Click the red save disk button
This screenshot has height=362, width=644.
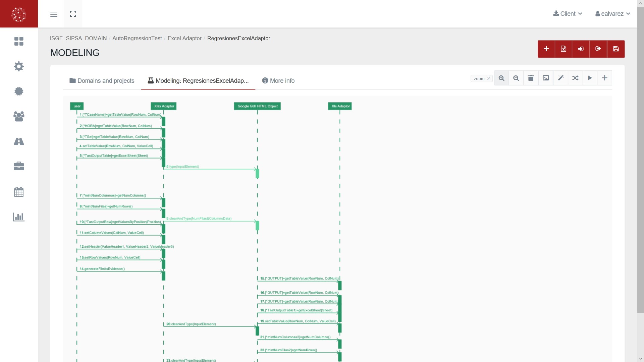[x=616, y=49]
